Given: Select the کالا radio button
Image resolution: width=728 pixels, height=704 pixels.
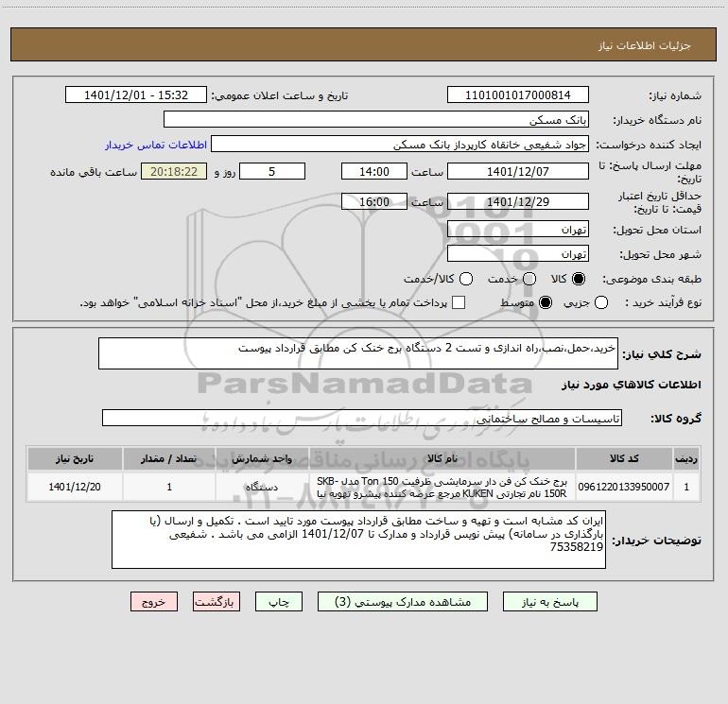Looking at the screenshot, I should [579, 279].
